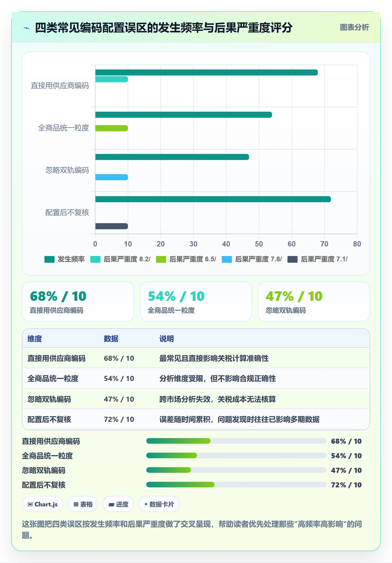Click description 最常见且直接影响关税计算准确性
Viewport: 392px width, 563px height.
click(214, 359)
